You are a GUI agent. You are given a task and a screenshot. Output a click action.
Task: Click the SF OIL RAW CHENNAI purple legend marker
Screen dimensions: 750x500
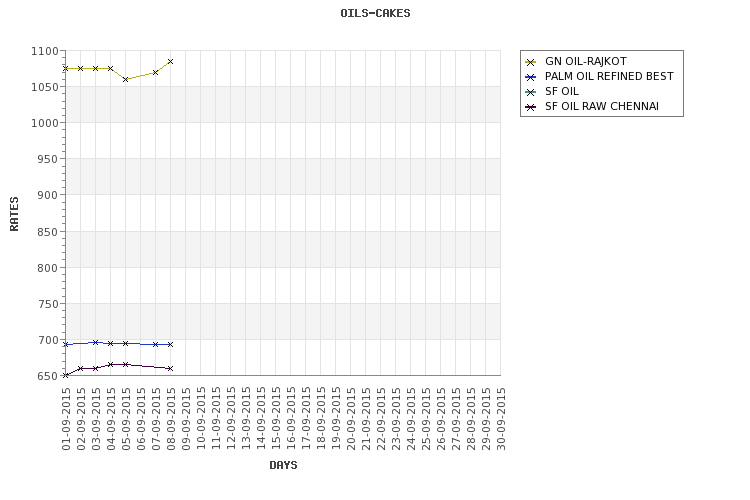coord(530,107)
